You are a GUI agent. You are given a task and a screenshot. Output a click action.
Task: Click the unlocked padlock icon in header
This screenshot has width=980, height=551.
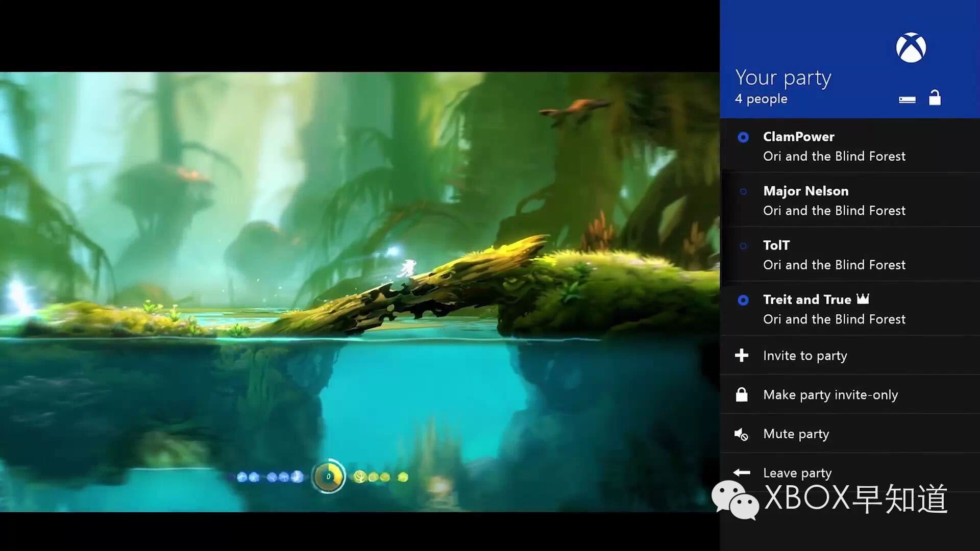tap(935, 97)
